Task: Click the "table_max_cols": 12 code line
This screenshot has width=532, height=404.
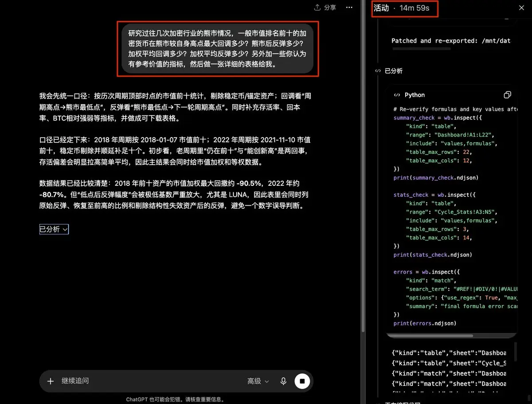Action: coord(438,161)
